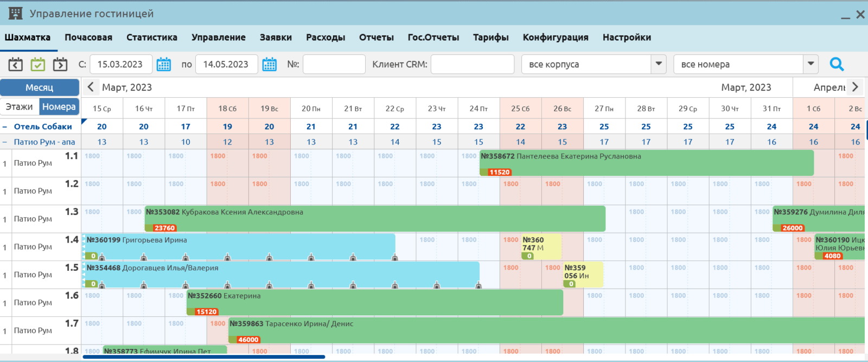Open the Почасовая tab

(x=88, y=37)
